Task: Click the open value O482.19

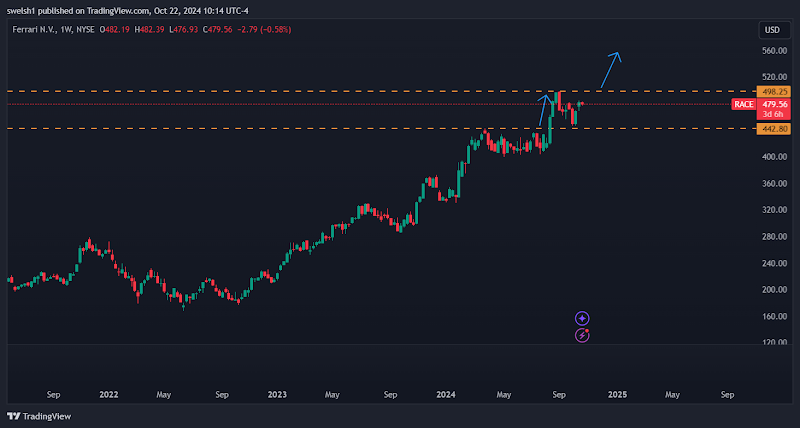Action: [115, 30]
